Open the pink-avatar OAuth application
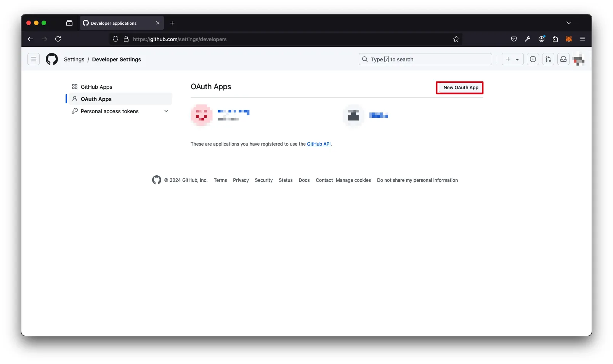 [233, 112]
